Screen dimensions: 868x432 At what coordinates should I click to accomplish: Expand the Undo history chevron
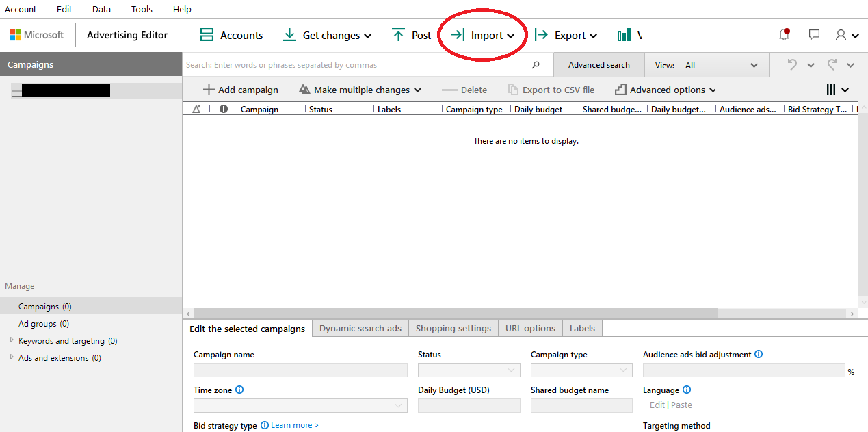tap(811, 65)
